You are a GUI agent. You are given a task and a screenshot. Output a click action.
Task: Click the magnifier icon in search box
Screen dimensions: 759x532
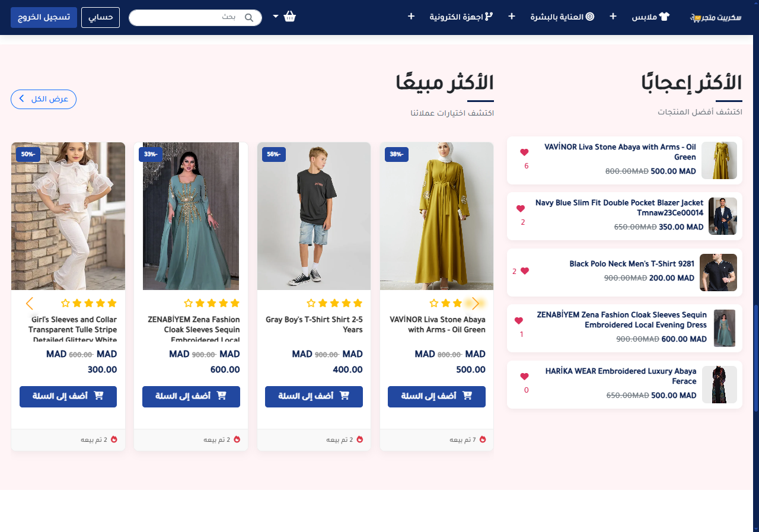[249, 18]
